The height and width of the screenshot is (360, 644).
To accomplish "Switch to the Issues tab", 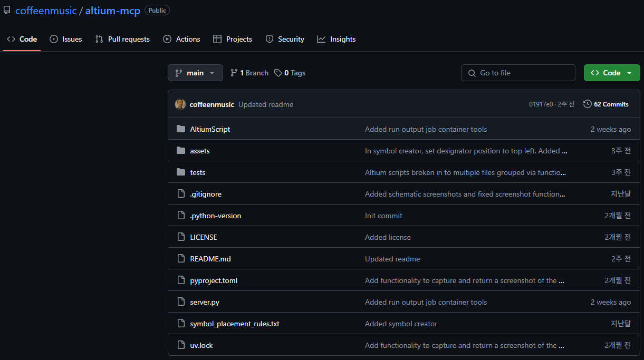I will click(66, 39).
